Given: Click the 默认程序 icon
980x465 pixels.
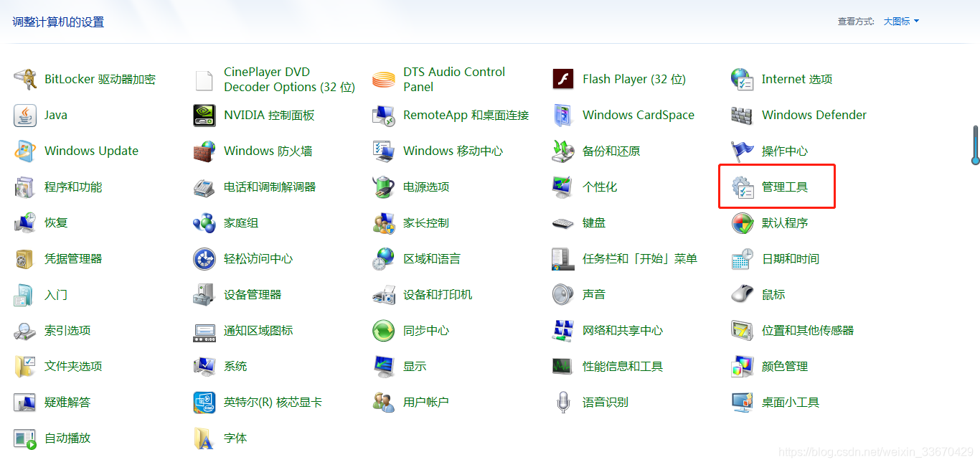Looking at the screenshot, I should pyautogui.click(x=743, y=222).
